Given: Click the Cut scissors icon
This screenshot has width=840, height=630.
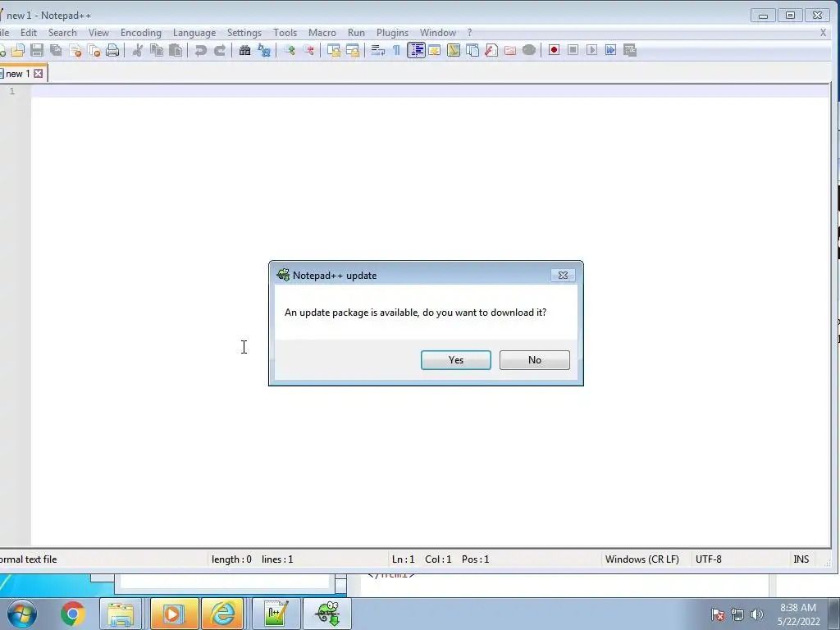Looking at the screenshot, I should click(138, 50).
